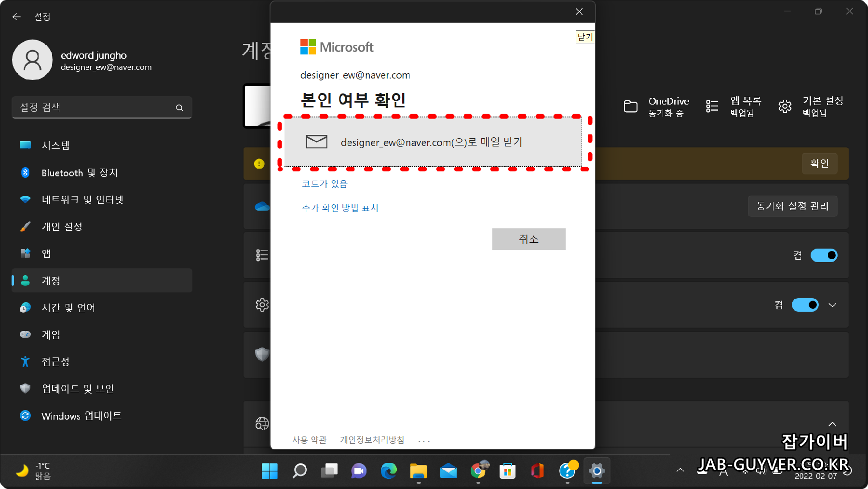
Task: Open Get Help app from taskbar
Action: coord(568,471)
